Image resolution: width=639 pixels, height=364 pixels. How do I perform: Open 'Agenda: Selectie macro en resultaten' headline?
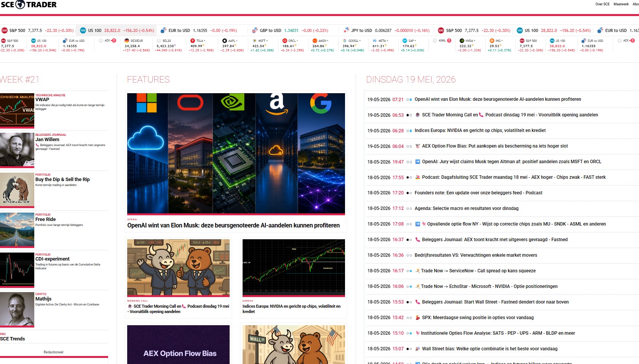coord(466,208)
